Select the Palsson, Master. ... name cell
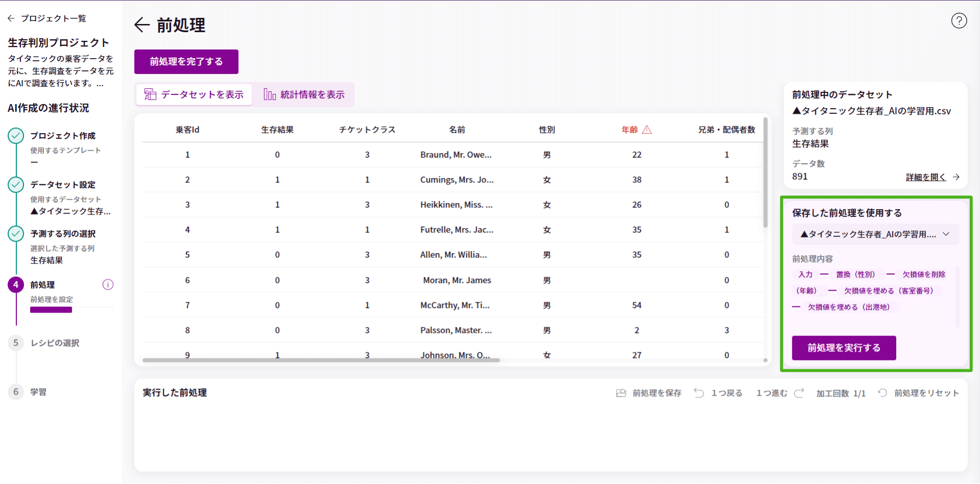 [x=456, y=330]
